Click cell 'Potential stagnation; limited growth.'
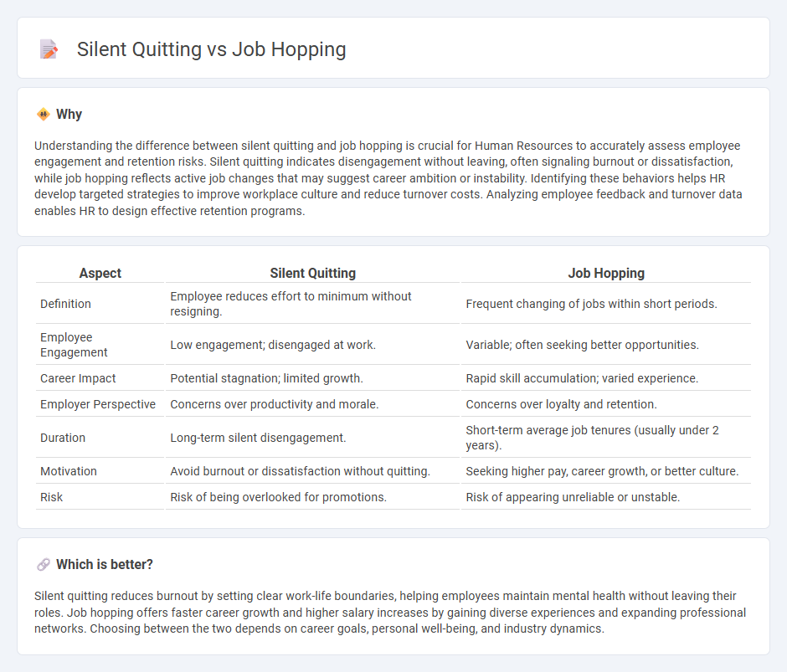Image resolution: width=787 pixels, height=672 pixels. (312, 378)
